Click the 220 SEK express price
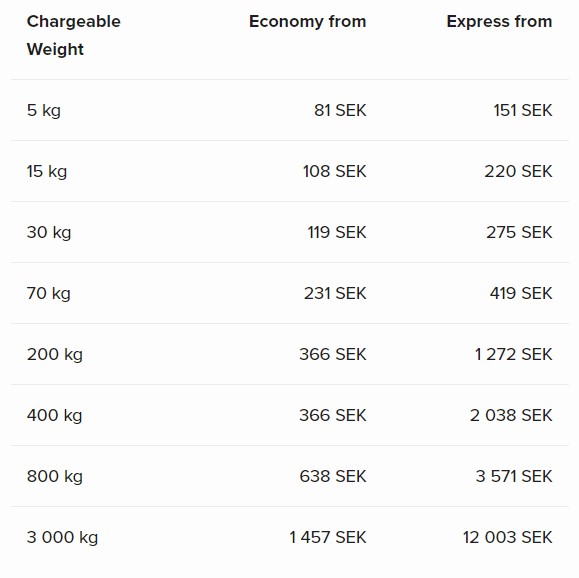 point(518,171)
